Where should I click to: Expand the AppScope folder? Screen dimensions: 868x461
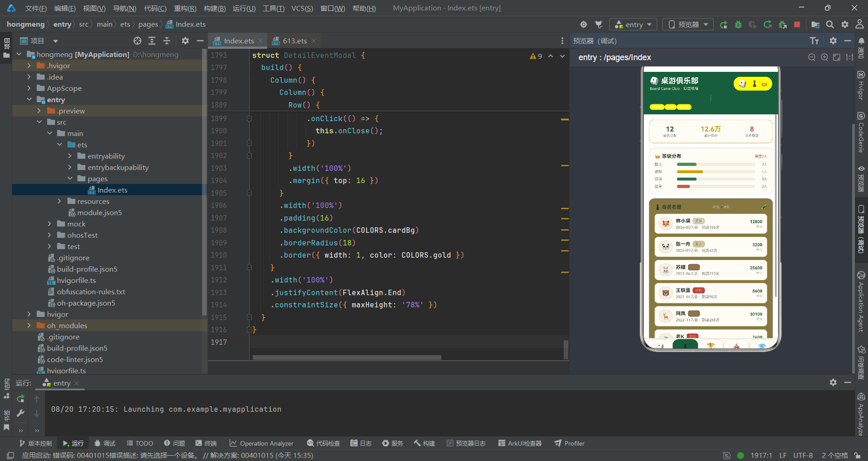point(29,88)
